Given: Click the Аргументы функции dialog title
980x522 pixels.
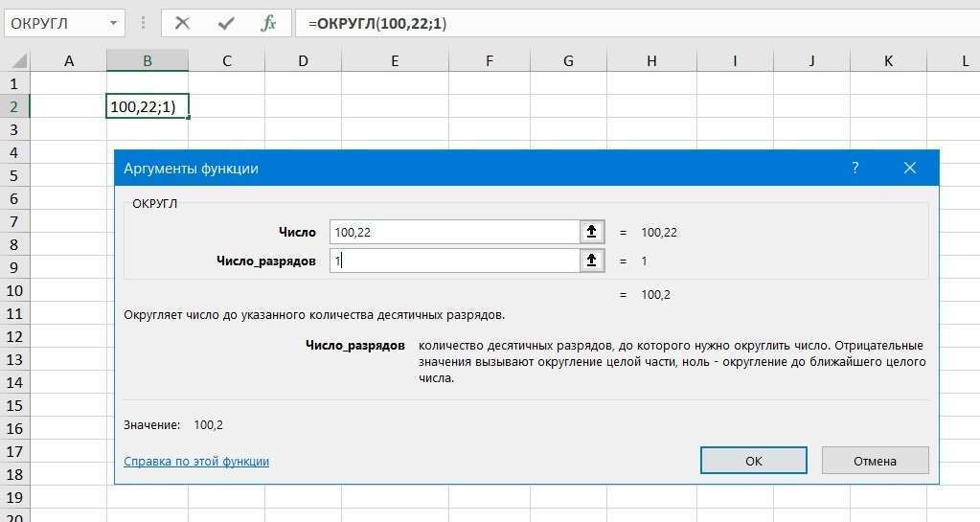Looking at the screenshot, I should 191,169.
